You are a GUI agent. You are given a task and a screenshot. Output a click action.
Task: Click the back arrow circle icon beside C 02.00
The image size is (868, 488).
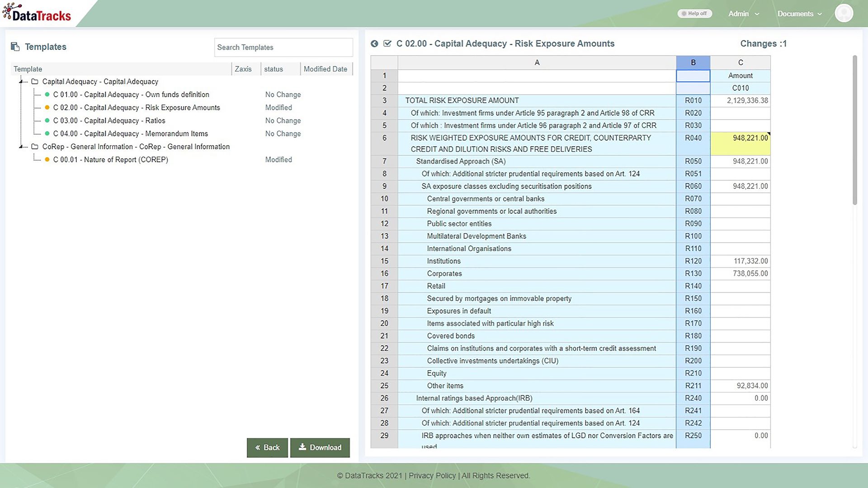374,44
